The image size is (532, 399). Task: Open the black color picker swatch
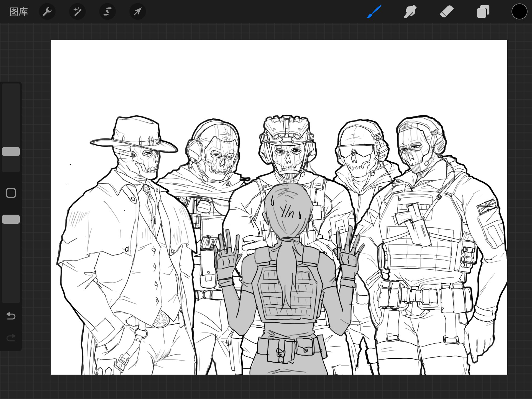[x=519, y=12]
